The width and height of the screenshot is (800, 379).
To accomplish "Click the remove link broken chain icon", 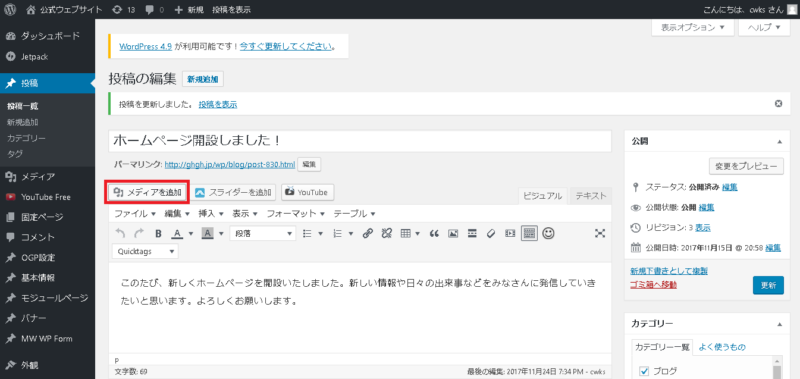I will coord(386,234).
